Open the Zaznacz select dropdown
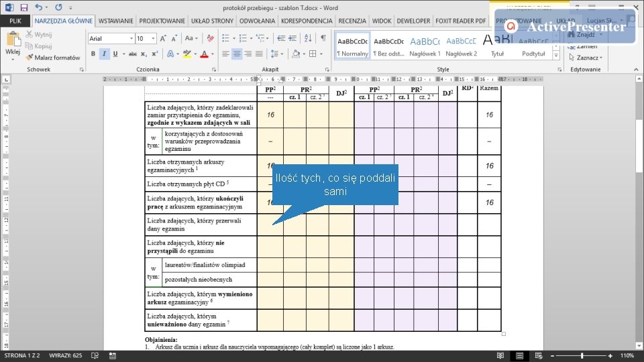Viewport: 644px width, 362px height. click(x=586, y=58)
